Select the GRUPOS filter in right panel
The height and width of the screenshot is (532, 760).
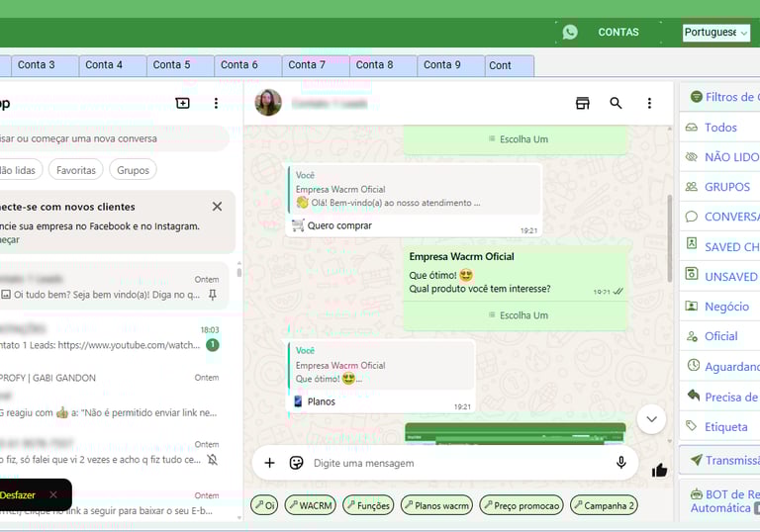(720, 187)
